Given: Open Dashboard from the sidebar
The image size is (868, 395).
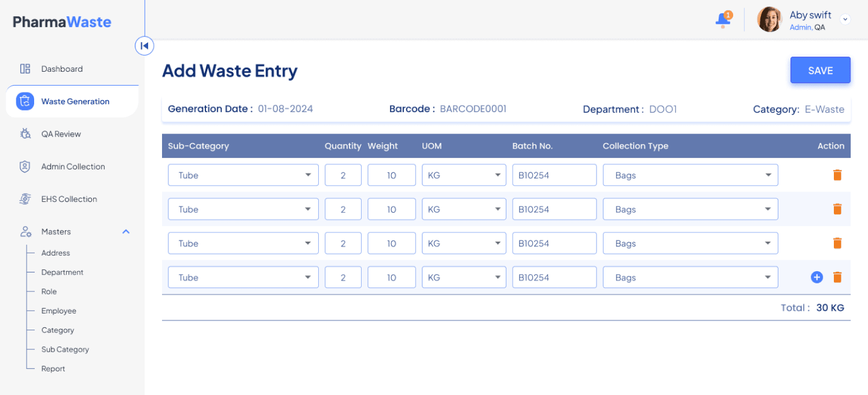Looking at the screenshot, I should [62, 69].
